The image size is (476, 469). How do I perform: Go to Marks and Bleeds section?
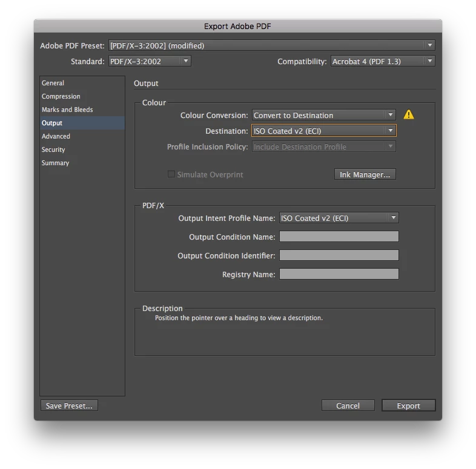click(82, 110)
